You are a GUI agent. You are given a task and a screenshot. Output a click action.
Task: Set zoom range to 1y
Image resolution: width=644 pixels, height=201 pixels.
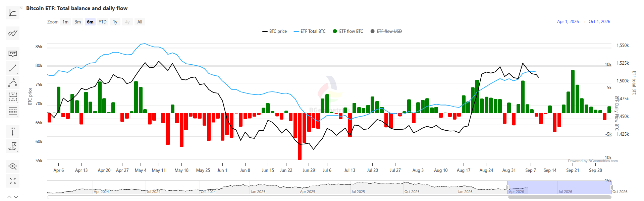(x=115, y=22)
